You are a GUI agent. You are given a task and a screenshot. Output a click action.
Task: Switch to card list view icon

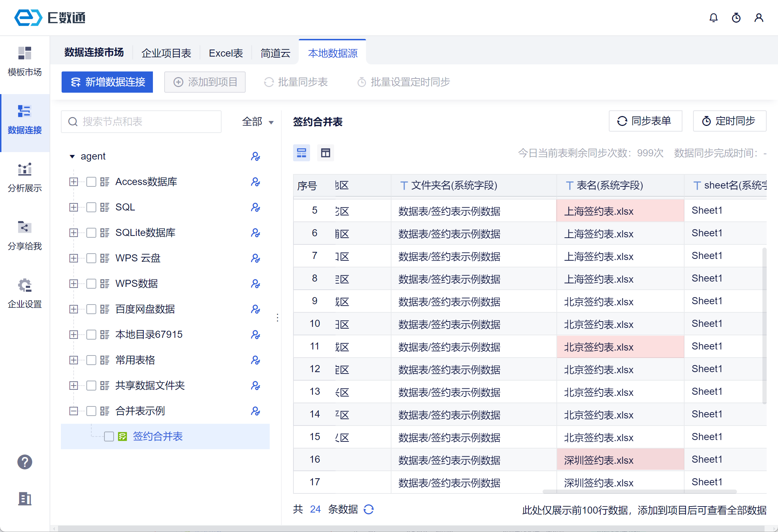point(301,153)
